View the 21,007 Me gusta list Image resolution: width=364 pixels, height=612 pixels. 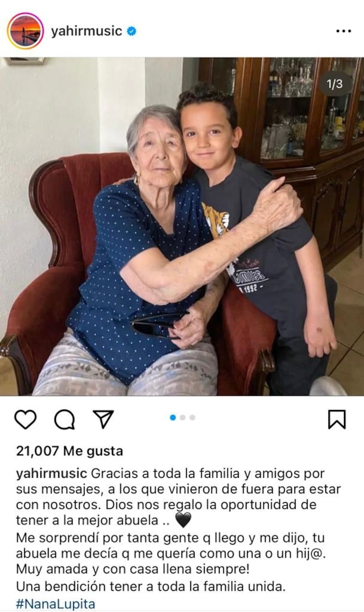[70, 451]
